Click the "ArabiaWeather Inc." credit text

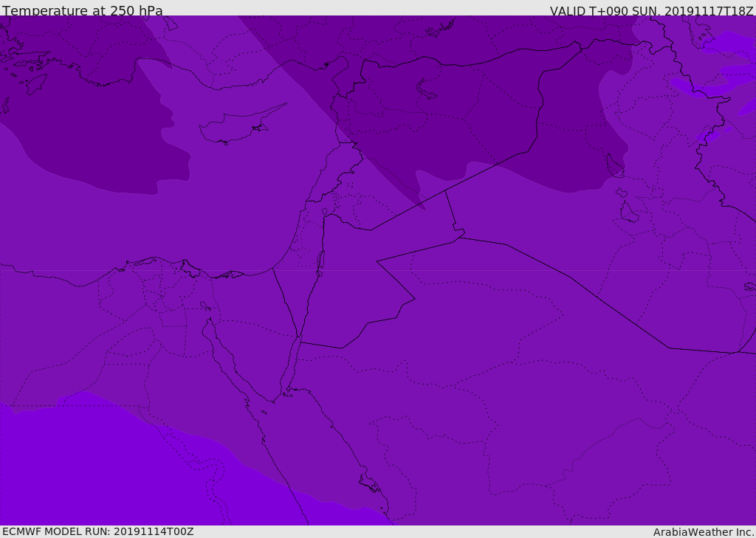(704, 531)
